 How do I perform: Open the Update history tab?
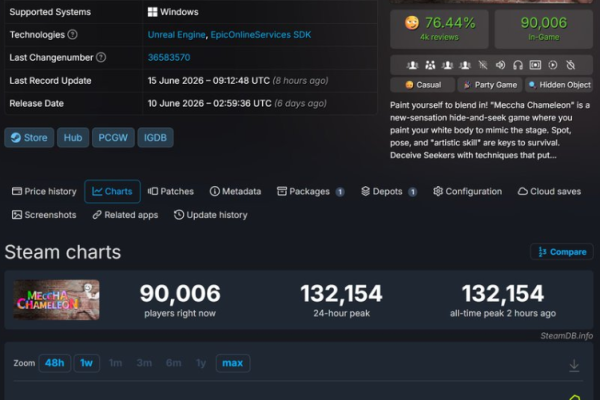(210, 215)
